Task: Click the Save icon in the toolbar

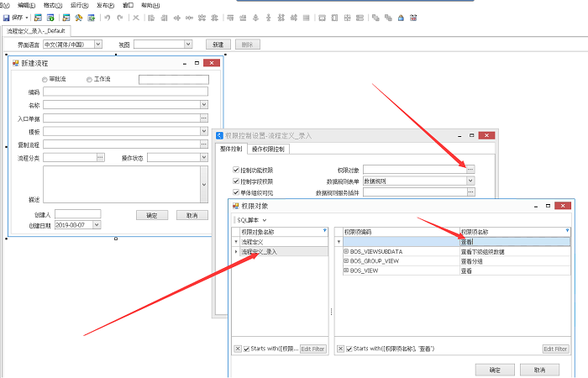Action: 6,17
